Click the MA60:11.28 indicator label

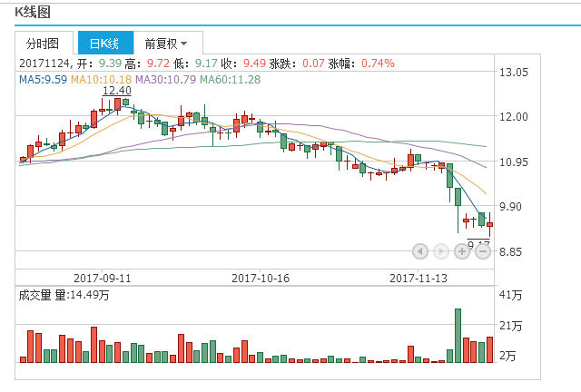click(x=230, y=79)
